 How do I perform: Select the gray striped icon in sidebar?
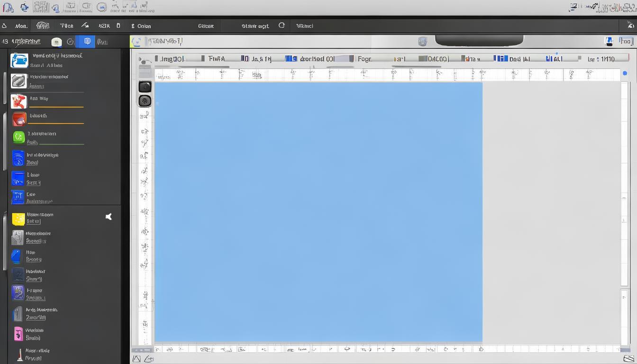18,81
